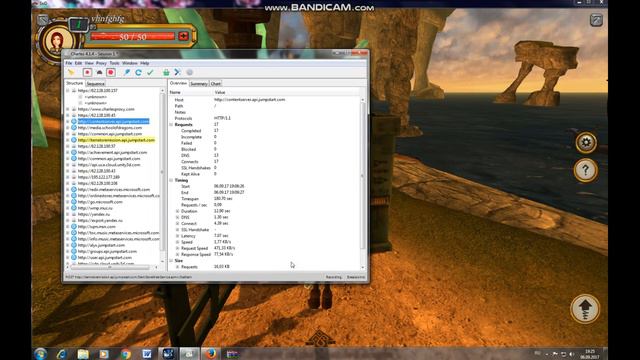Expand the media.schoolofdragons.com tree node
The height and width of the screenshot is (360, 640).
coord(68,128)
